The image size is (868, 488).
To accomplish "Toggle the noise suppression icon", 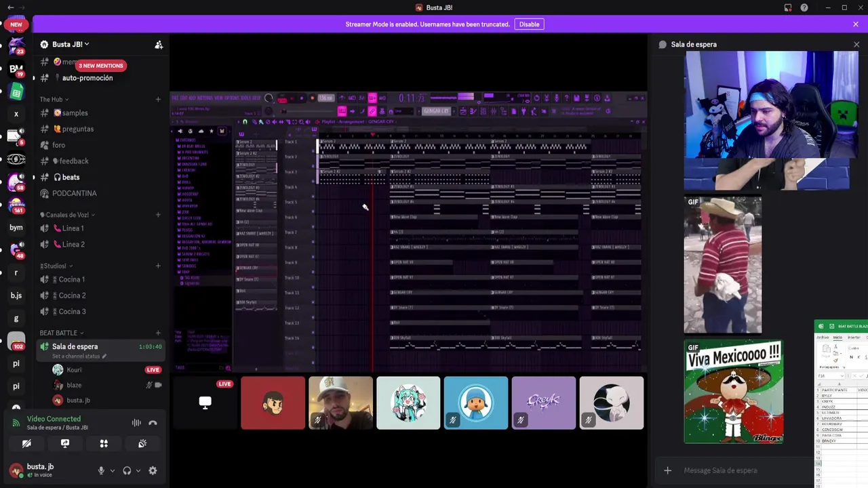I will tap(136, 423).
